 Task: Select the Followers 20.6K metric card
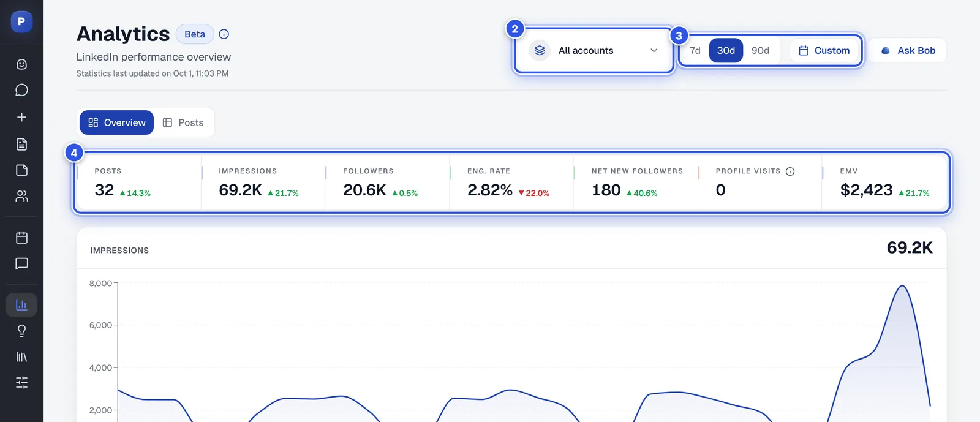click(388, 183)
